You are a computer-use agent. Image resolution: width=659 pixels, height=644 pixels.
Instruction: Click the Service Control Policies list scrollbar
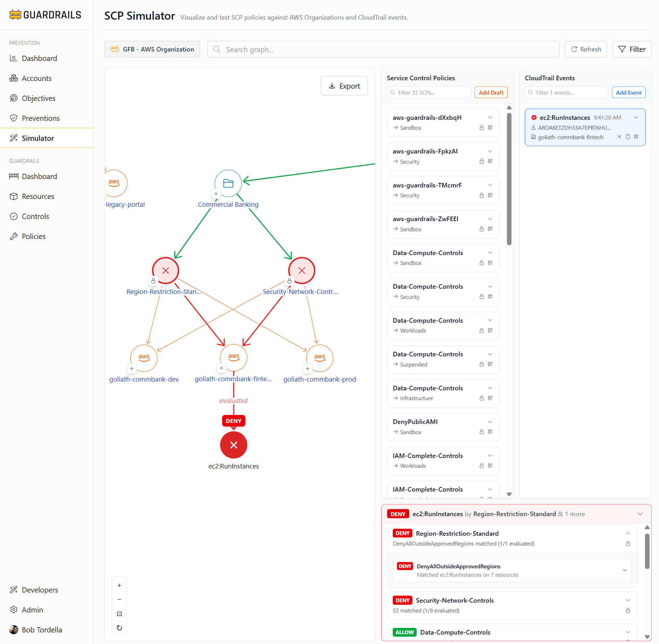(509, 179)
